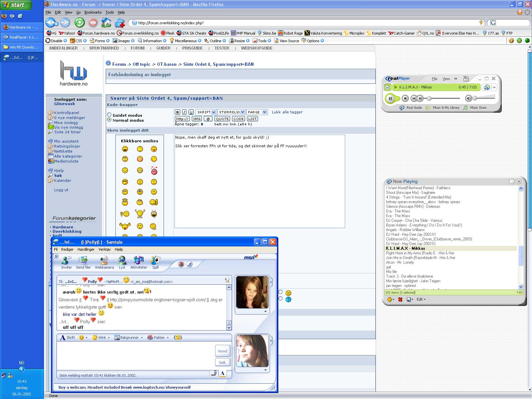532x399 pixels.
Task: Open the RealPlayer clip info icon
Action: tap(387, 87)
